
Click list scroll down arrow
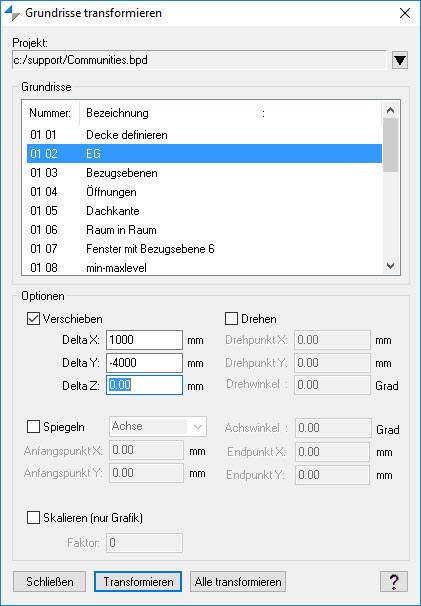click(x=390, y=266)
